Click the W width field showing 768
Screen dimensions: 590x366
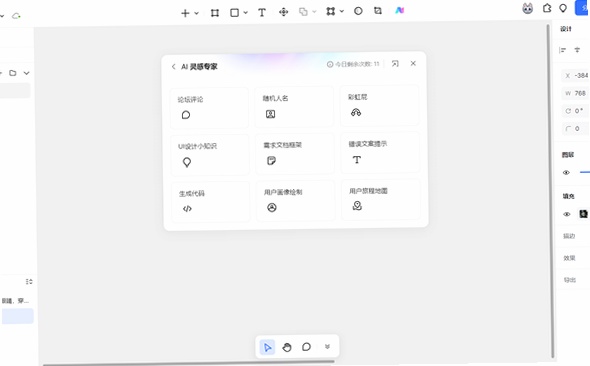point(576,93)
